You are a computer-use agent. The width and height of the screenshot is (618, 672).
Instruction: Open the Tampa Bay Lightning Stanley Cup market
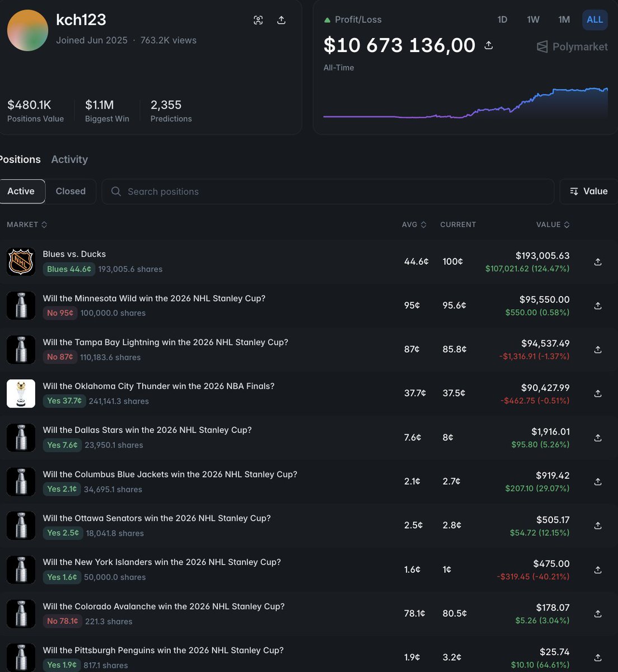click(165, 342)
